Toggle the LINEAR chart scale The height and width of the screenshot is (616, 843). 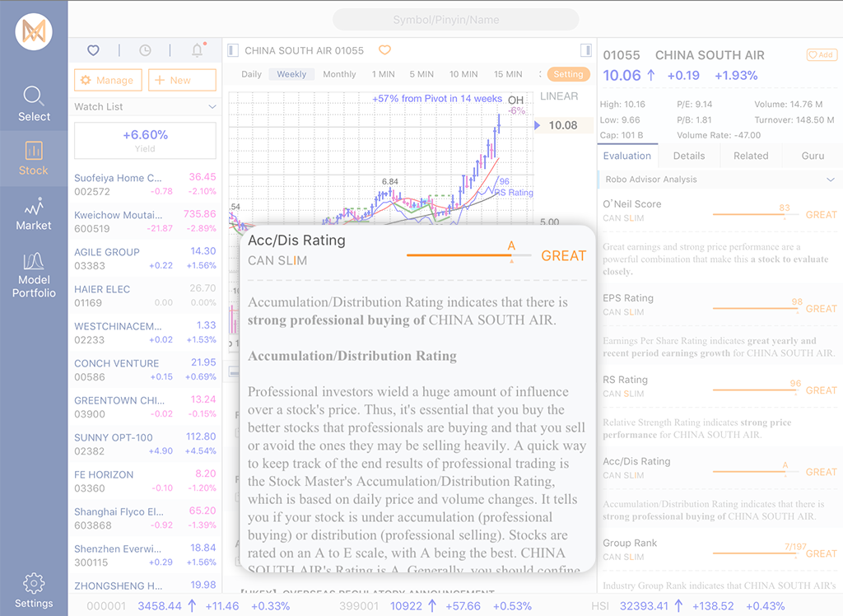click(559, 96)
